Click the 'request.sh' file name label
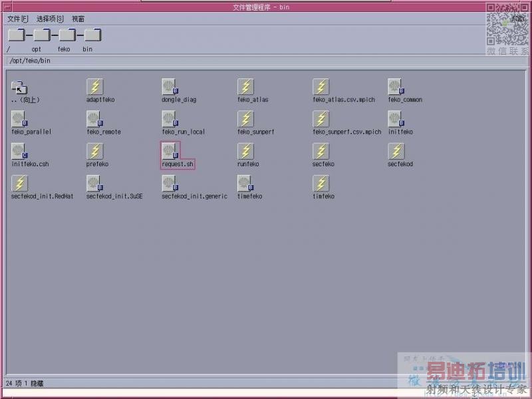532x399 pixels. point(178,164)
